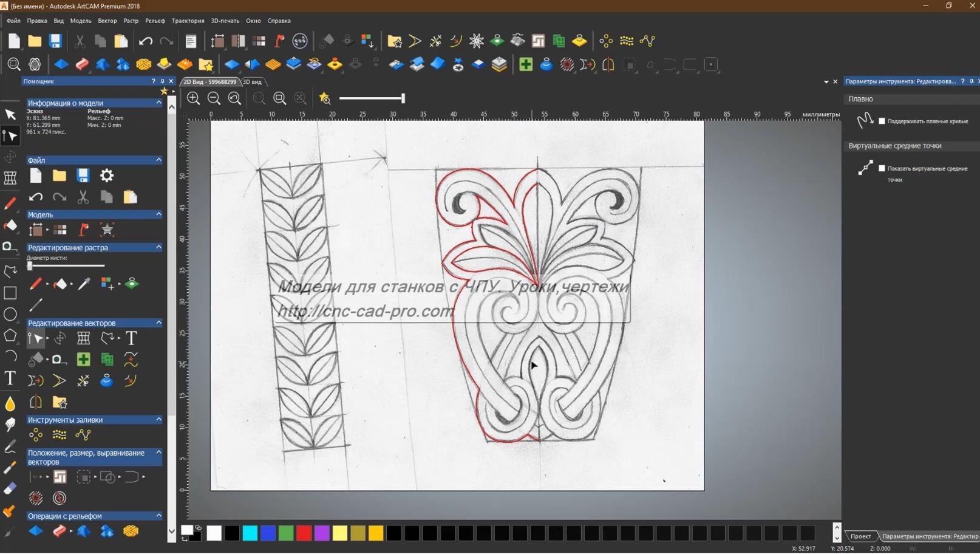Open the Рельеф menu
Image resolution: width=980 pixels, height=554 pixels.
point(155,21)
